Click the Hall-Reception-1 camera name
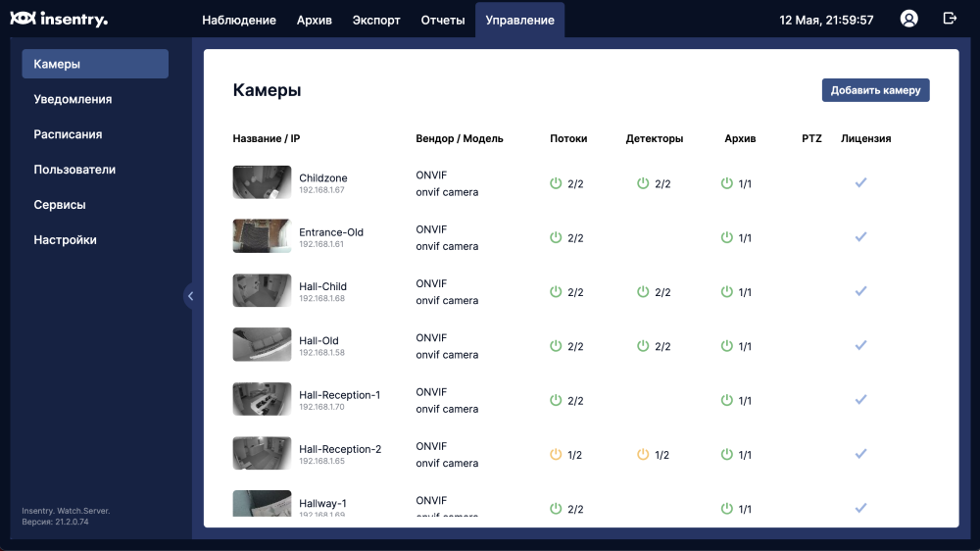Image resolution: width=980 pixels, height=551 pixels. [x=339, y=395]
